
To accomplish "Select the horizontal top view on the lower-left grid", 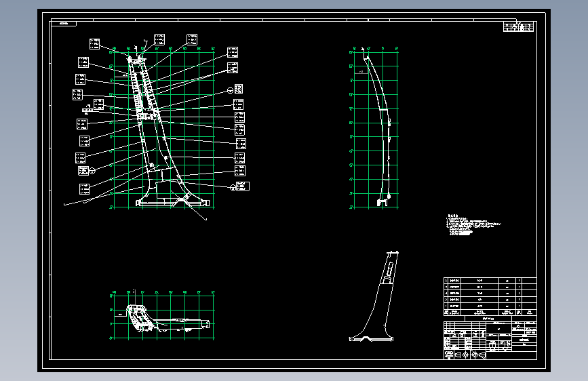I will 168,319.
